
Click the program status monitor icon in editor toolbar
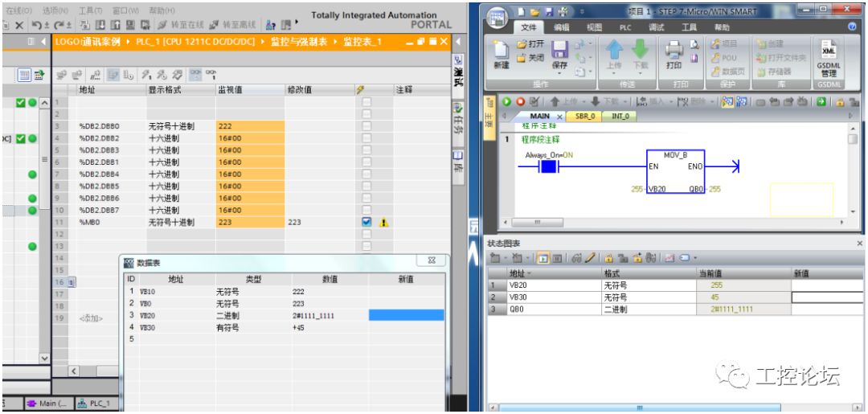click(x=727, y=102)
